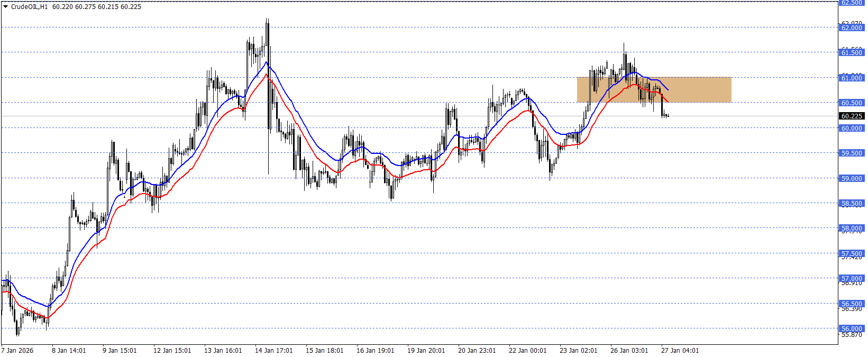Screen dimensions: 868x357
Task: Click the 61.000 price level label
Action: (x=852, y=78)
